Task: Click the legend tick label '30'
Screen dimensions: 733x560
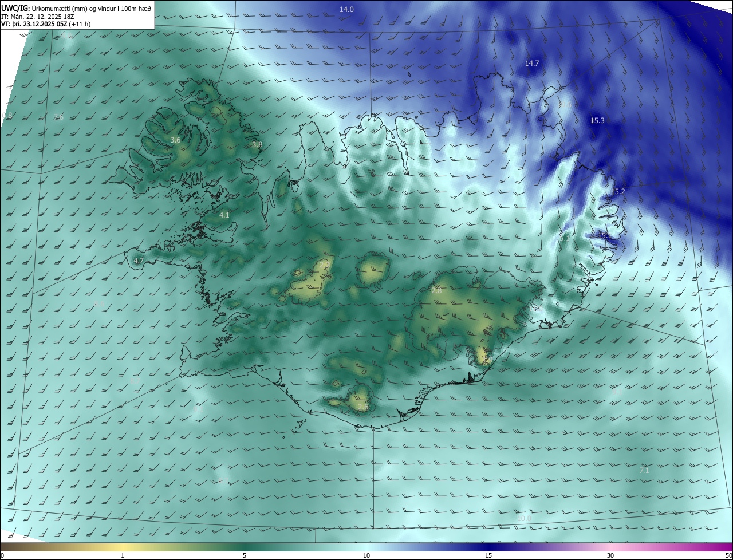Action: click(x=610, y=555)
